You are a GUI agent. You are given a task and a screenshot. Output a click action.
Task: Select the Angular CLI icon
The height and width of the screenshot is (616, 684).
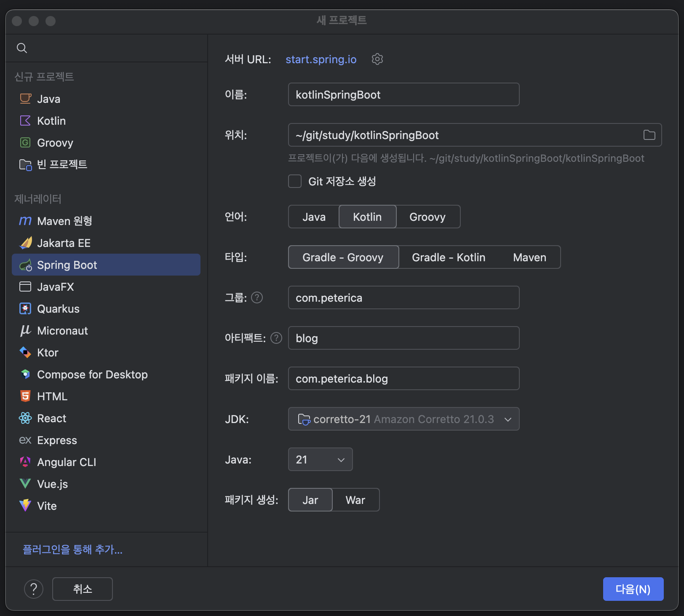tap(25, 462)
